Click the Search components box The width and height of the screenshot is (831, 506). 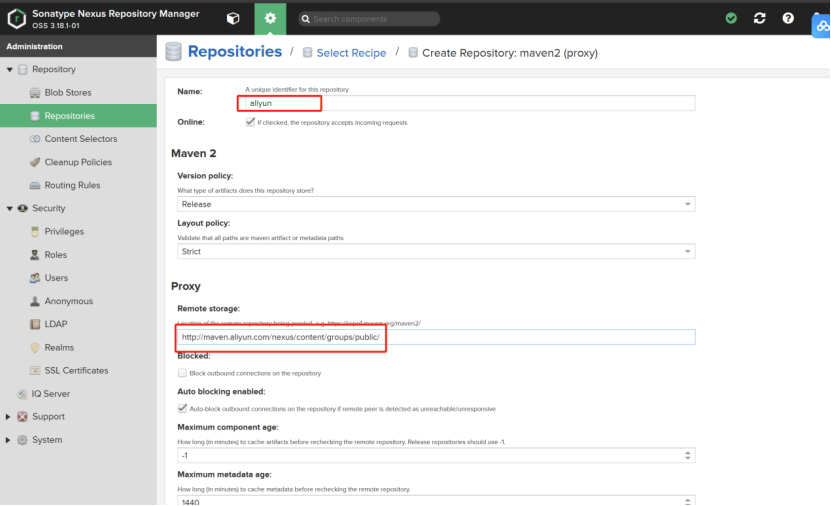tap(369, 19)
